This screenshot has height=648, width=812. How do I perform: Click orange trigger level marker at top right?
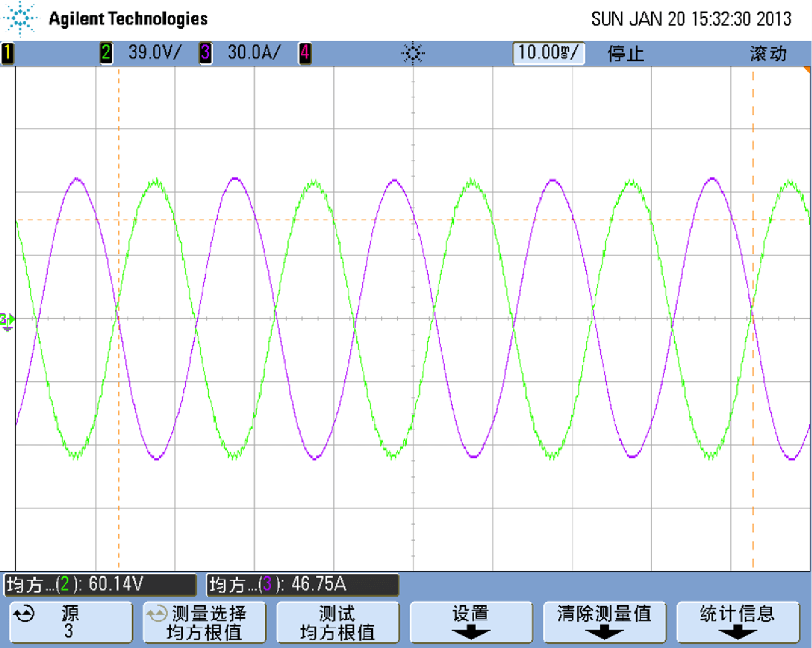pyautogui.click(x=807, y=69)
